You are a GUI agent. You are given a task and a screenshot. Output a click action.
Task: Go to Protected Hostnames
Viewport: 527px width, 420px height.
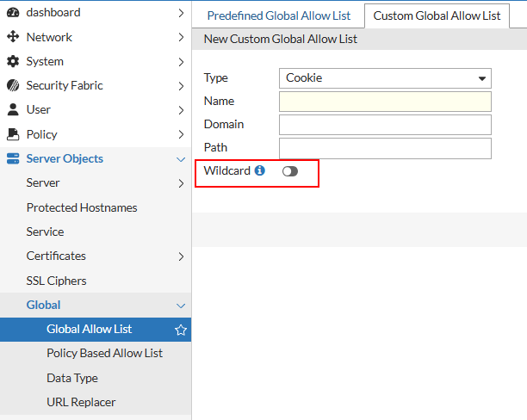(x=82, y=207)
